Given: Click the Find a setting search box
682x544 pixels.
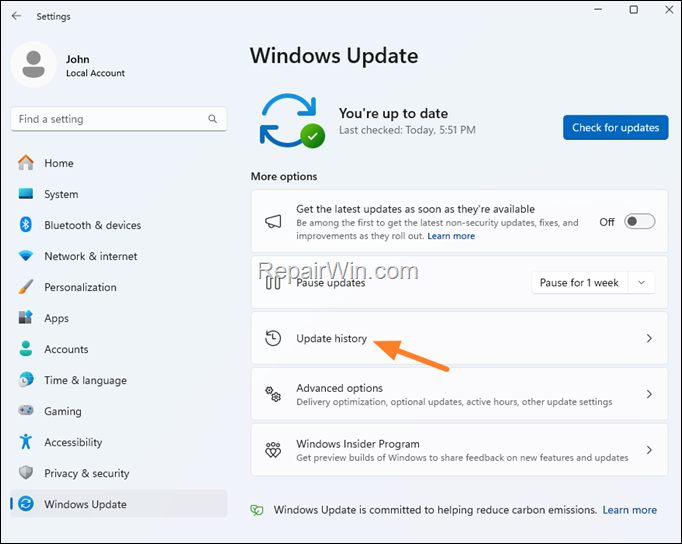Looking at the screenshot, I should click(x=119, y=119).
